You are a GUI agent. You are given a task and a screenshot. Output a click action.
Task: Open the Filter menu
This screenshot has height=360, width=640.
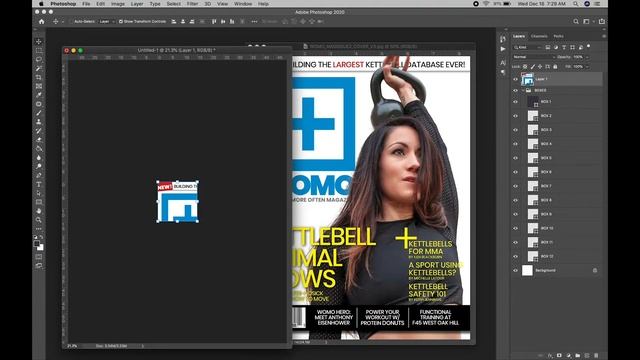coord(192,4)
